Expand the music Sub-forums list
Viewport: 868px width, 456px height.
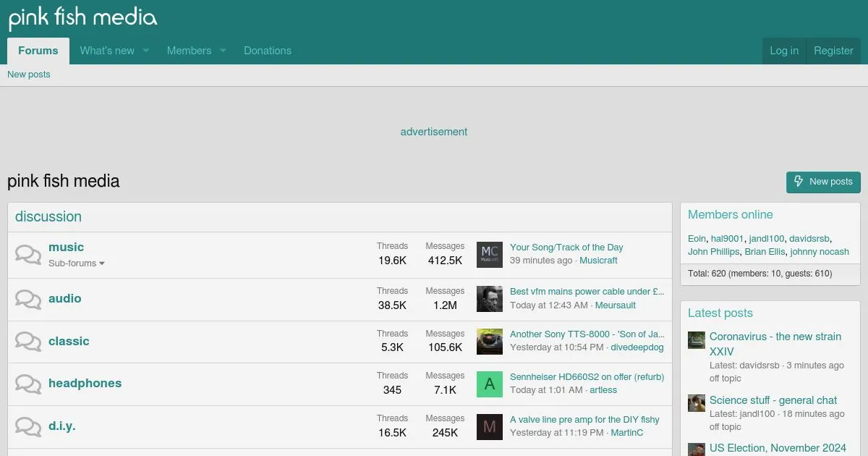(x=77, y=263)
